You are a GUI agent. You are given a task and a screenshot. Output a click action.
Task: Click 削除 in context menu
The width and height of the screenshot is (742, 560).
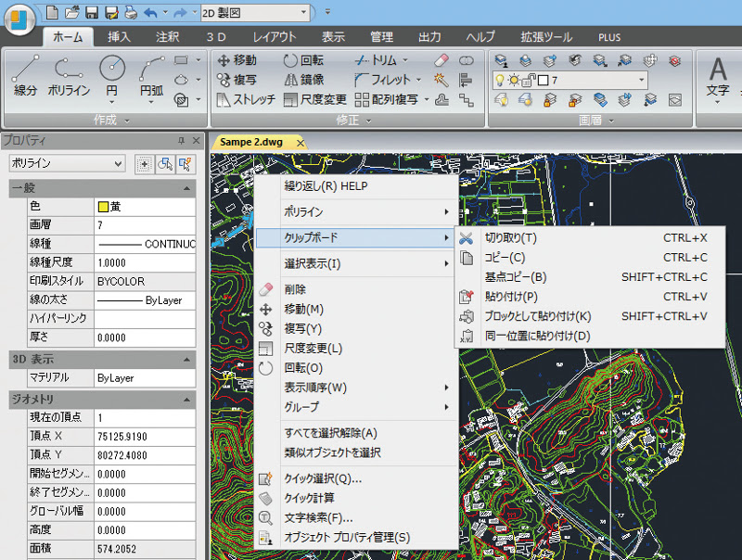click(x=356, y=289)
